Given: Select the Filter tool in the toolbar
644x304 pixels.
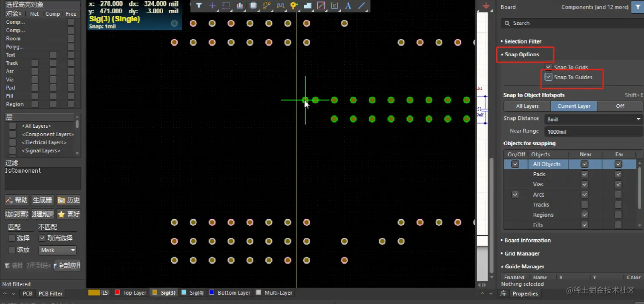Looking at the screenshot, I should click(199, 6).
